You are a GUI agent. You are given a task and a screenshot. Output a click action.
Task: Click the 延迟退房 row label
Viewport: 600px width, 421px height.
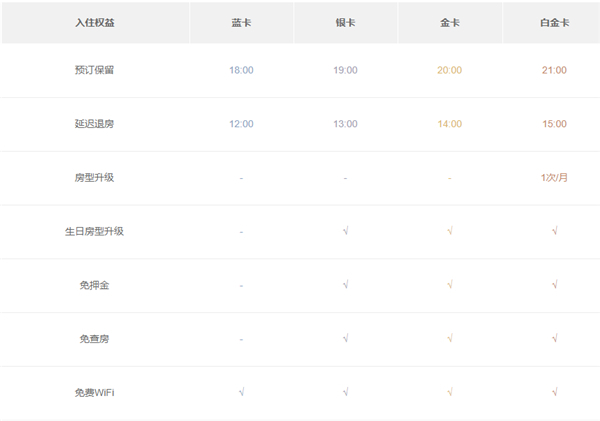coord(94,124)
